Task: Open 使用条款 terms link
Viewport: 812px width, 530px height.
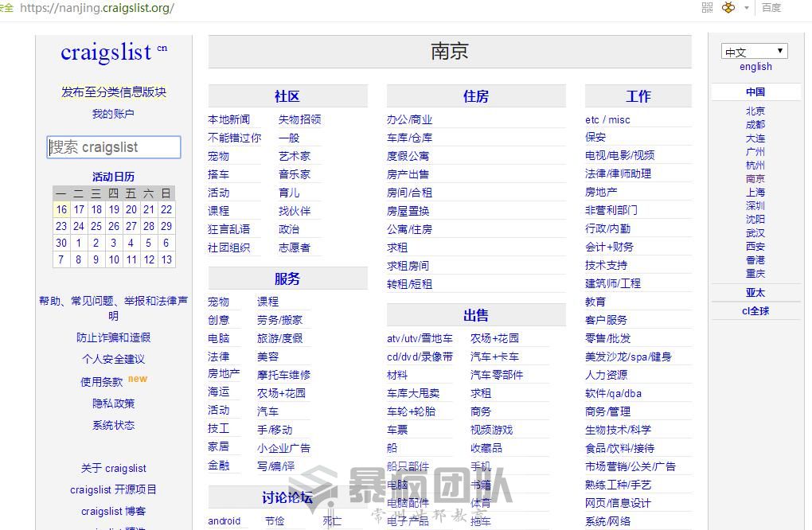Action: [x=102, y=382]
